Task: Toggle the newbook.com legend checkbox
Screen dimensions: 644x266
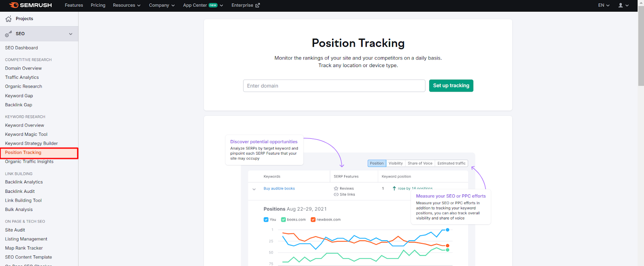Action: point(313,219)
